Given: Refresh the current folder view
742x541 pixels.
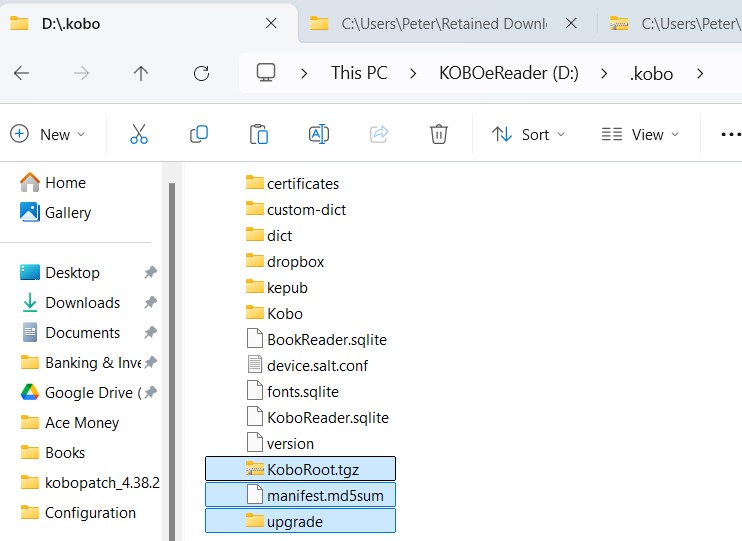Looking at the screenshot, I should pos(201,73).
